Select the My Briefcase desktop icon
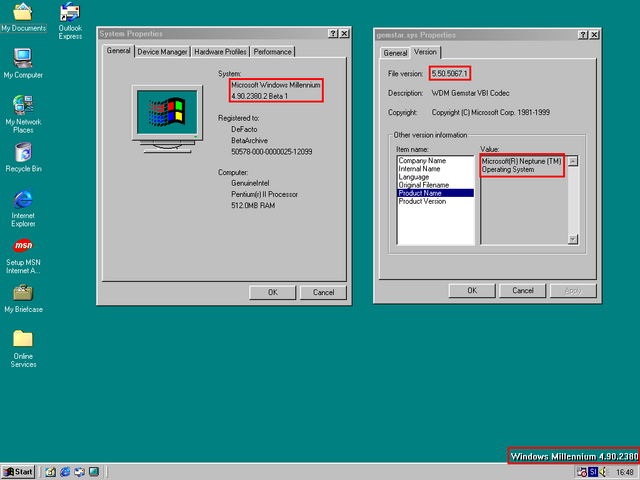The width and height of the screenshot is (640, 480). [23, 298]
